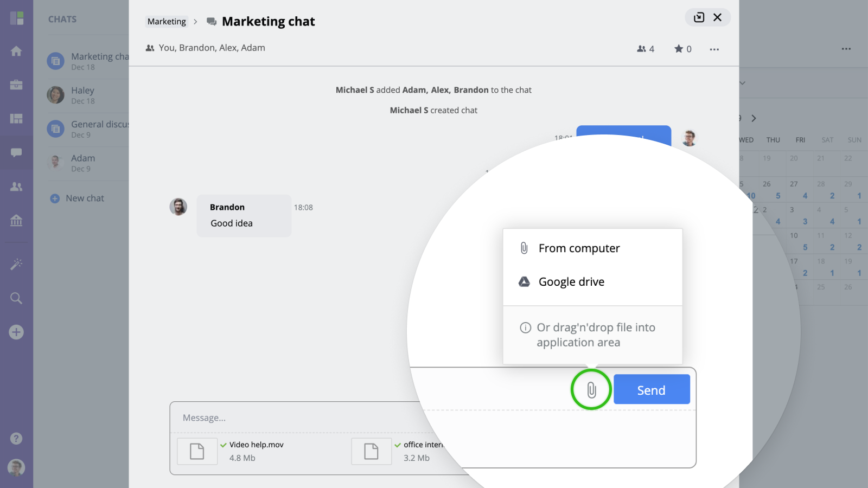
Task: Click the app logo at sidebar top
Action: 17,18
